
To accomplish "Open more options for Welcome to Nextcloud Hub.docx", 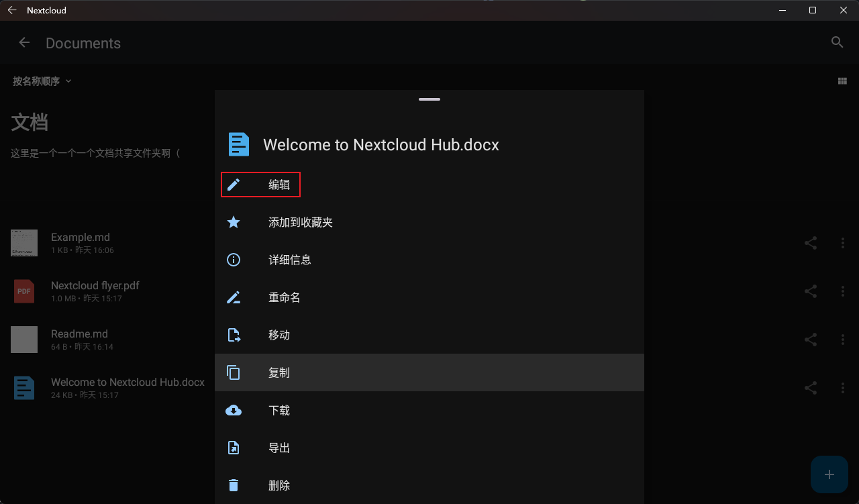I will coord(843,388).
